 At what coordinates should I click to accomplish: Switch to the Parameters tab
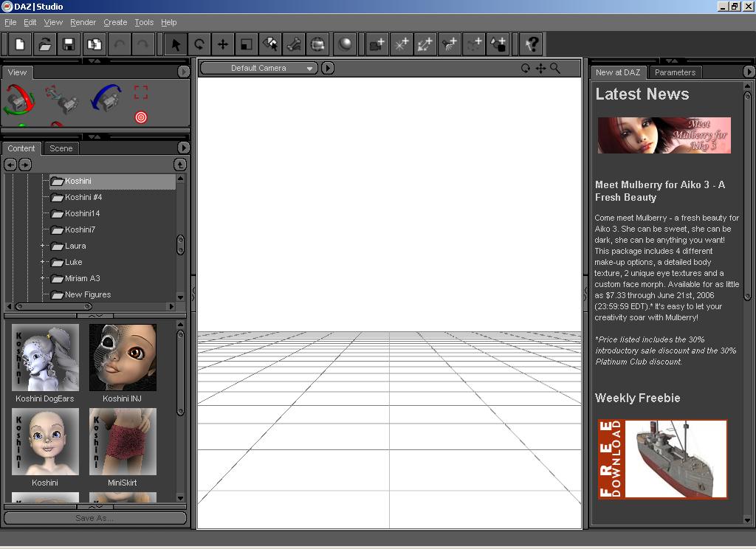675,72
